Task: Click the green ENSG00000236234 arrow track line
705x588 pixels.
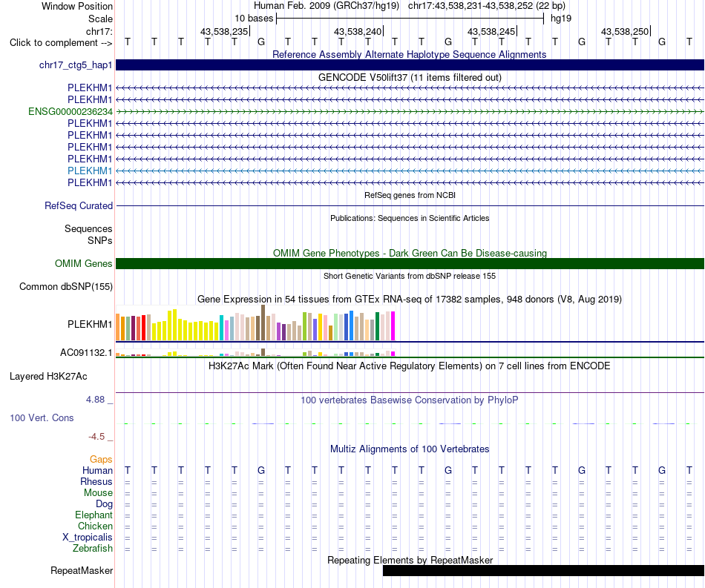Action: point(410,111)
